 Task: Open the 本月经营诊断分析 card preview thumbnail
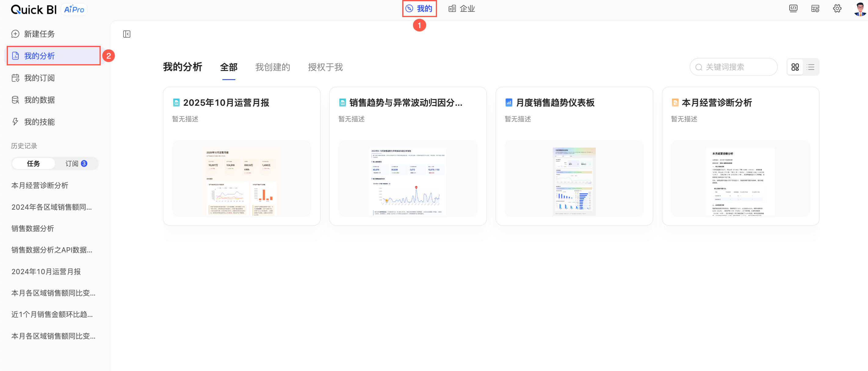(740, 178)
